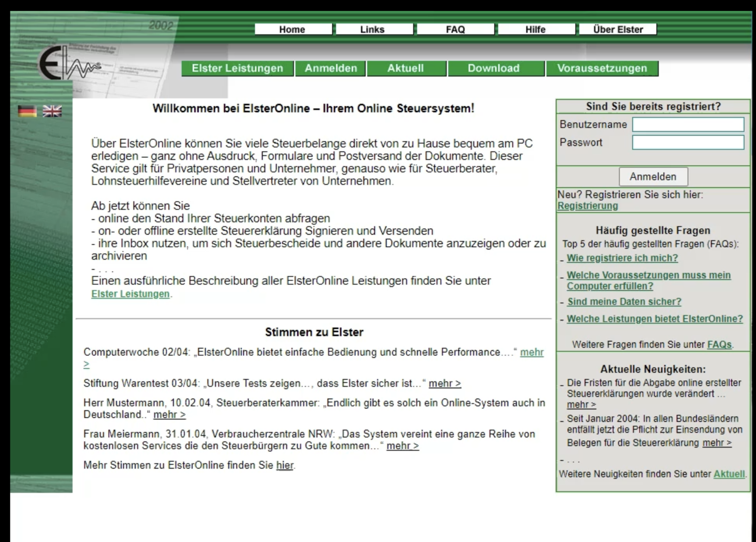Viewport: 756px width, 542px height.
Task: Click 'Häufig gestellte Fragen' heading
Action: tap(653, 231)
